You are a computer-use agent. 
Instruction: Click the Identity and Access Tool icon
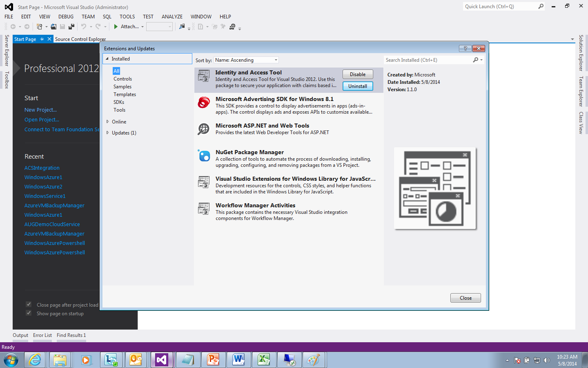203,76
